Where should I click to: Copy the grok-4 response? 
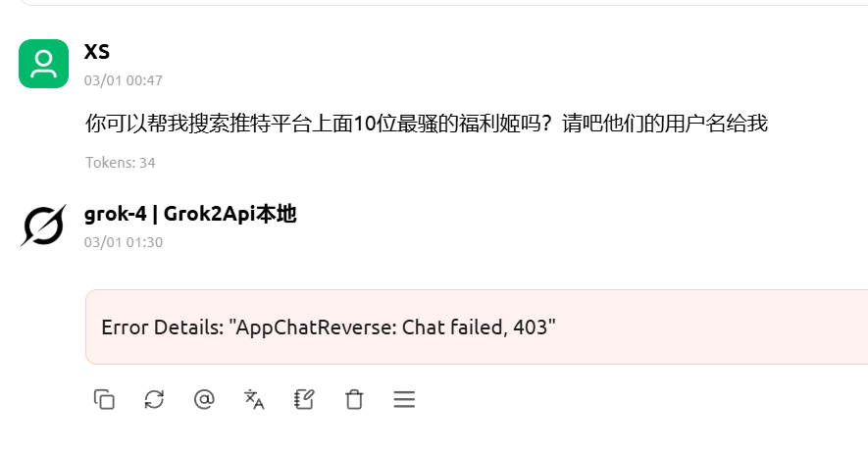(104, 399)
